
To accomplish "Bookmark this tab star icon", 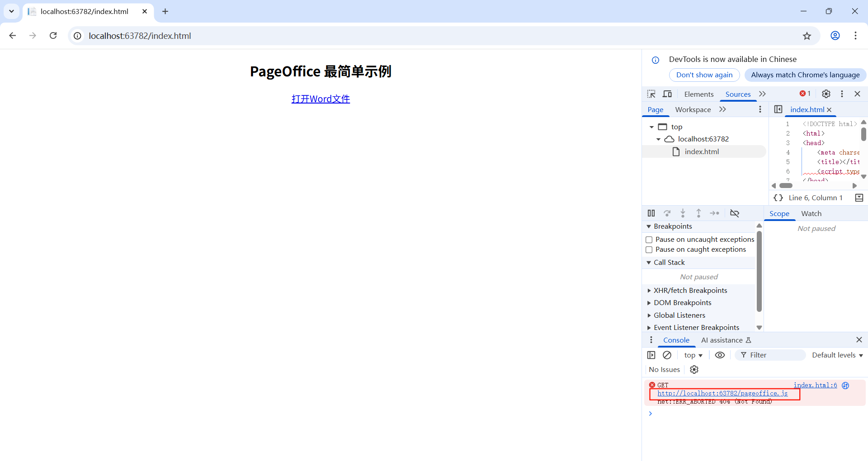I will pos(807,36).
